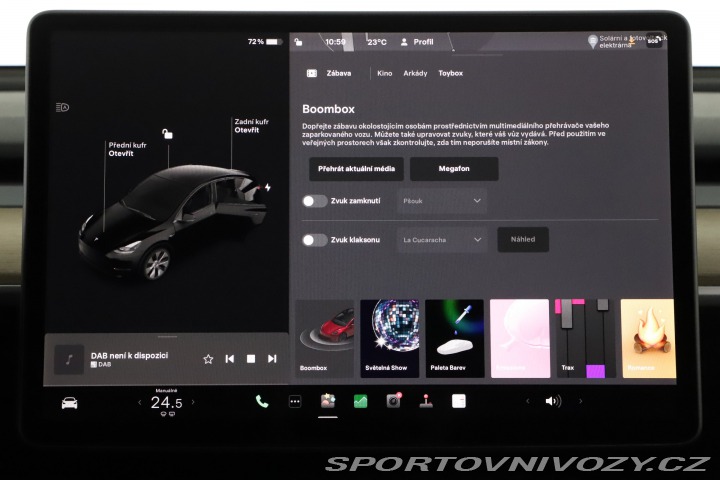Click Přehrát aktuální média button
Viewport: 720px width, 480px height.
356,169
